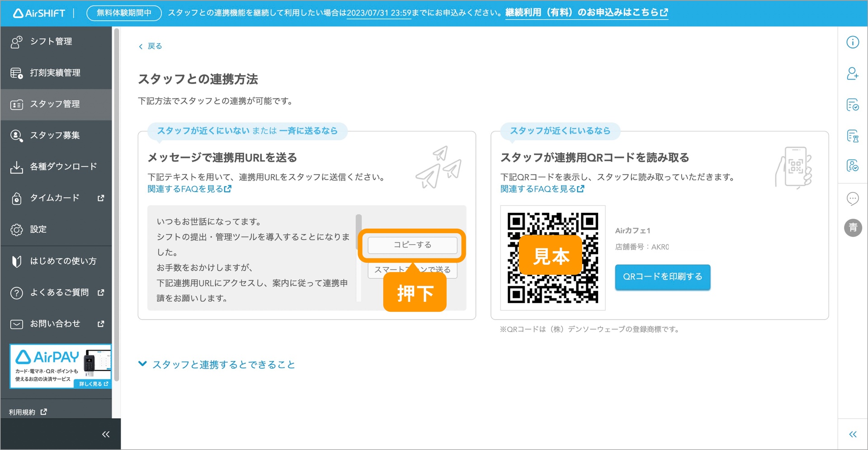Open シフト管理 in the sidebar
This screenshot has width=868, height=450.
pyautogui.click(x=51, y=42)
